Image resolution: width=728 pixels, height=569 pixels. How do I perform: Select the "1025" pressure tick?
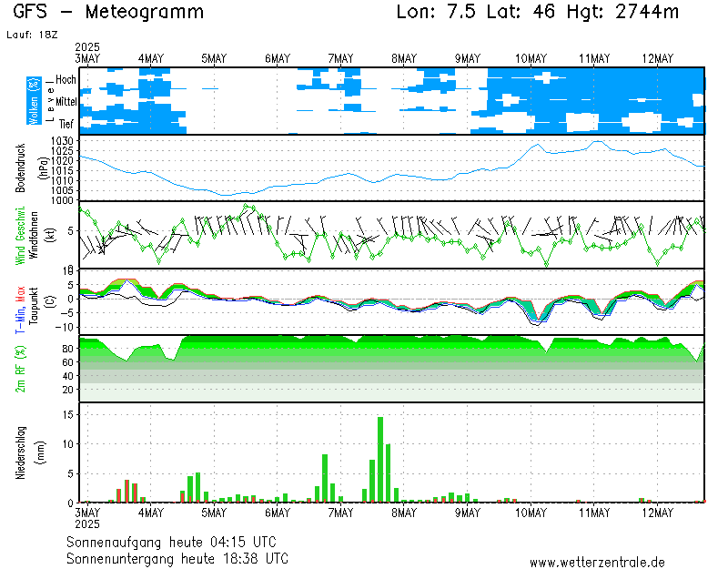62,151
